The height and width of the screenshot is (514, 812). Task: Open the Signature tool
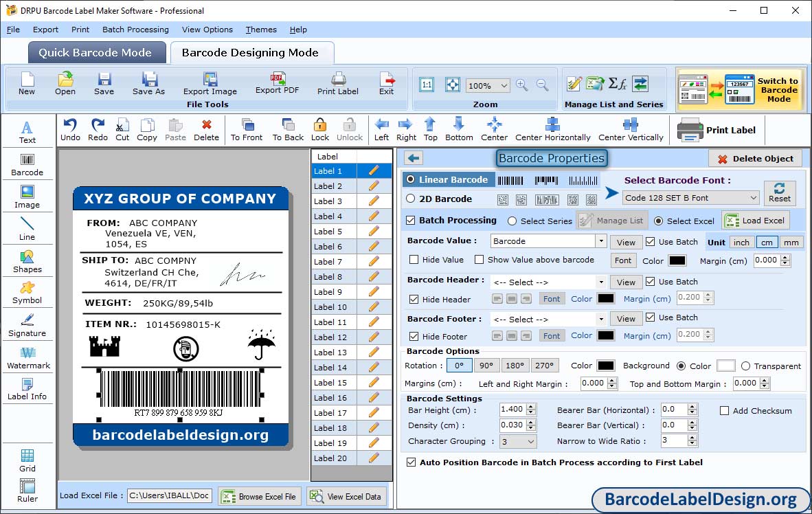(x=27, y=326)
